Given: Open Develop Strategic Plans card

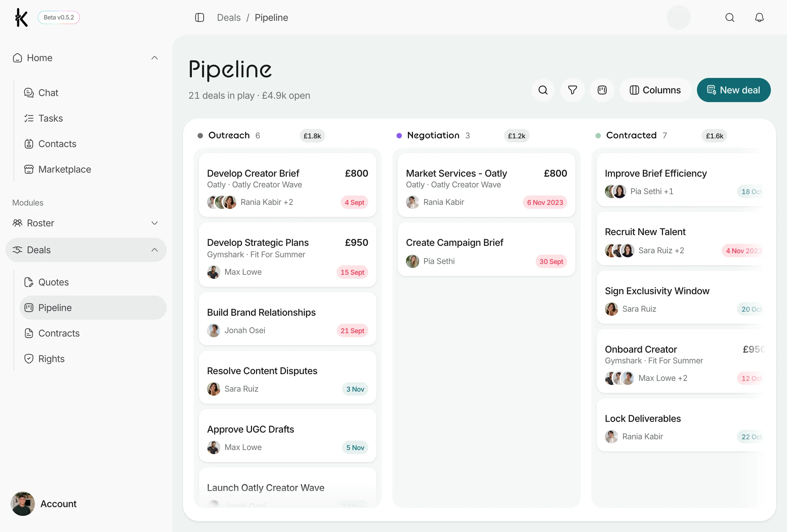Looking at the screenshot, I should click(x=288, y=255).
